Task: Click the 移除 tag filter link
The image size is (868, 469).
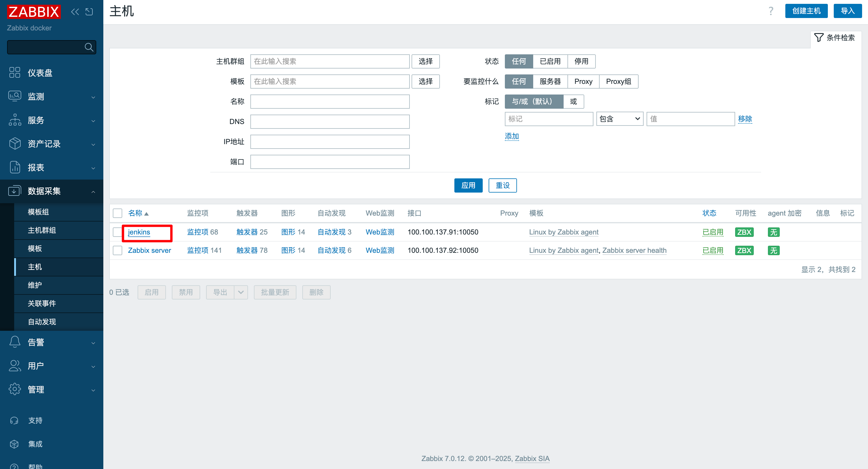Action: (745, 119)
